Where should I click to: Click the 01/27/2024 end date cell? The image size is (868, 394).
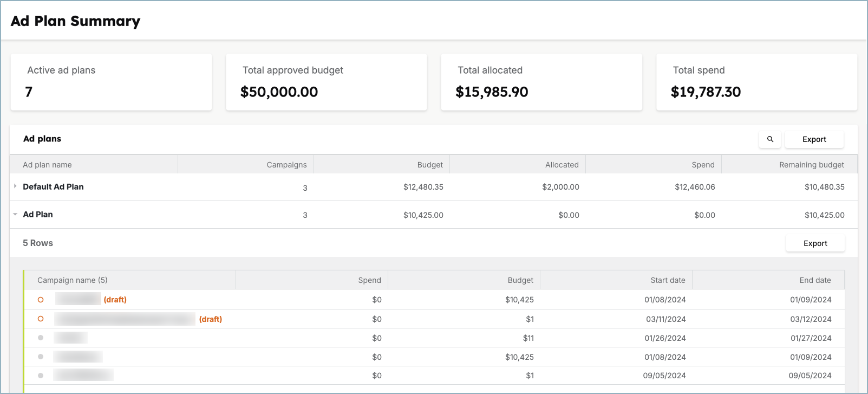point(811,338)
